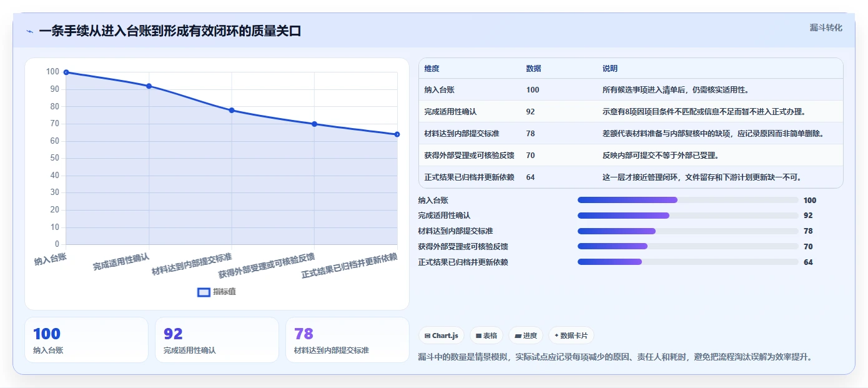Click the chart data point at value 92
This screenshot has height=388, width=868.
(149, 86)
